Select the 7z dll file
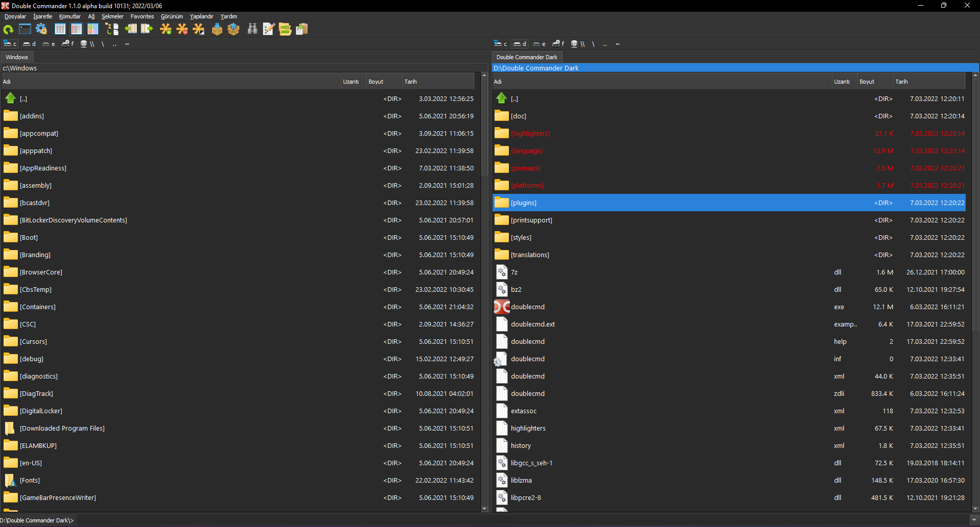This screenshot has height=527, width=980. (729, 272)
